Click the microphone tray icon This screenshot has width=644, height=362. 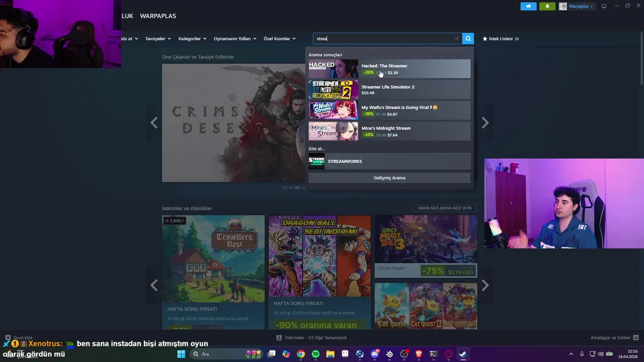click(x=582, y=354)
